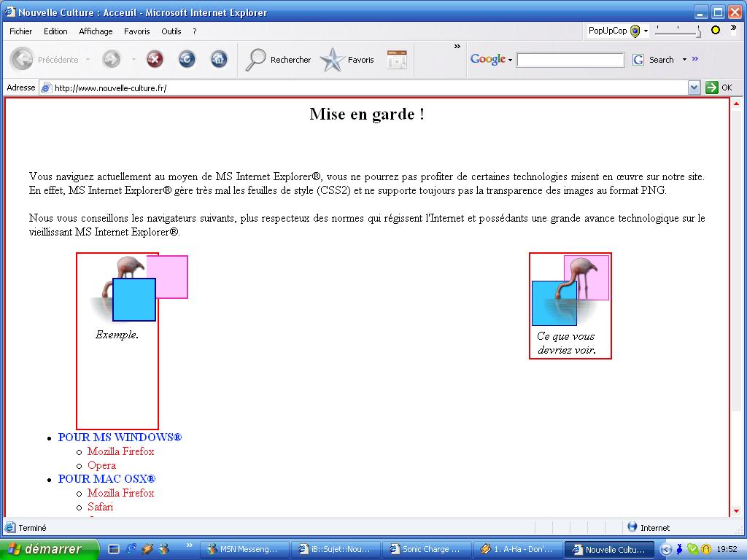Open the Favoris menu

tap(136, 31)
